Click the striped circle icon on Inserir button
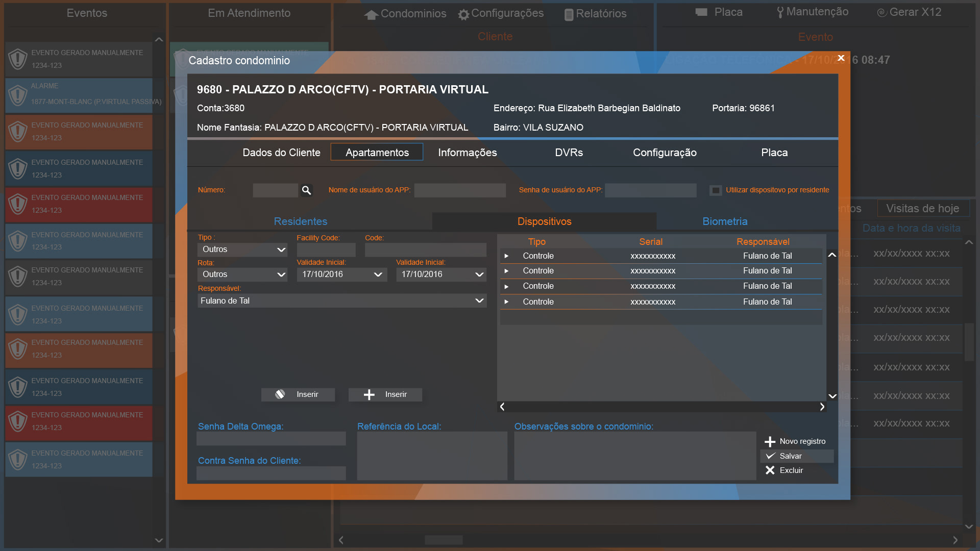Screen dimensions: 980x551 pos(280,394)
